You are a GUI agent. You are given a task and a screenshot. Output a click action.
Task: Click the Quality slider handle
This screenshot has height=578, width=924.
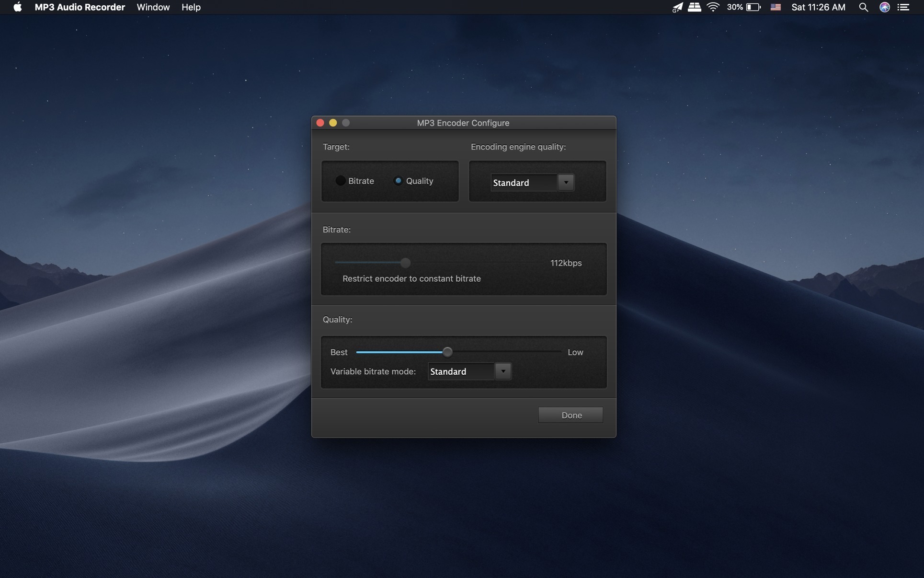tap(447, 352)
